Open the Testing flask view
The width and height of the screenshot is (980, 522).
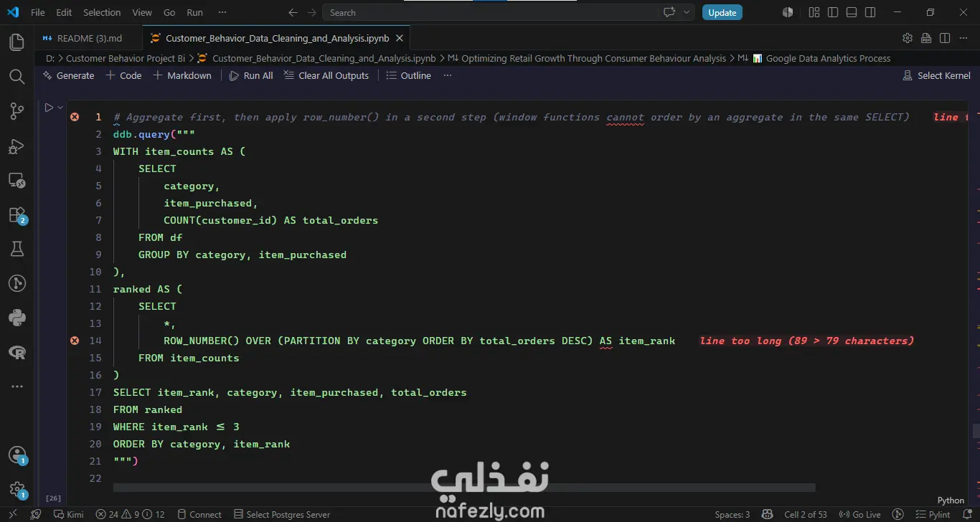[x=17, y=249]
